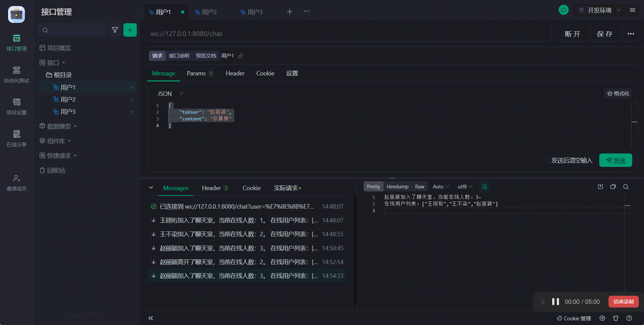The image size is (644, 325).
Task: Search in the response viewer
Action: coord(626,187)
